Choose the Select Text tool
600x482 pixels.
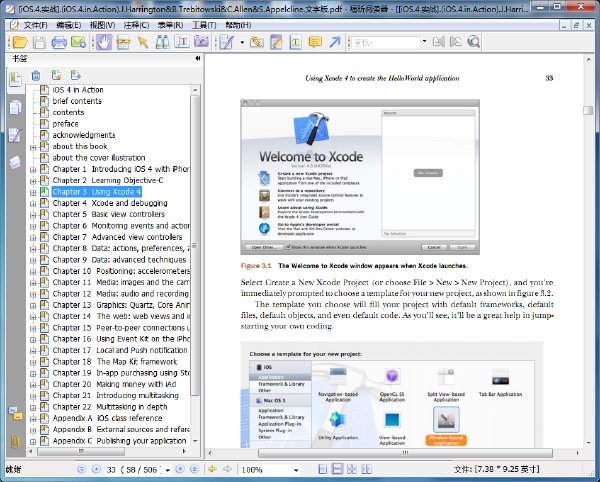(182, 42)
